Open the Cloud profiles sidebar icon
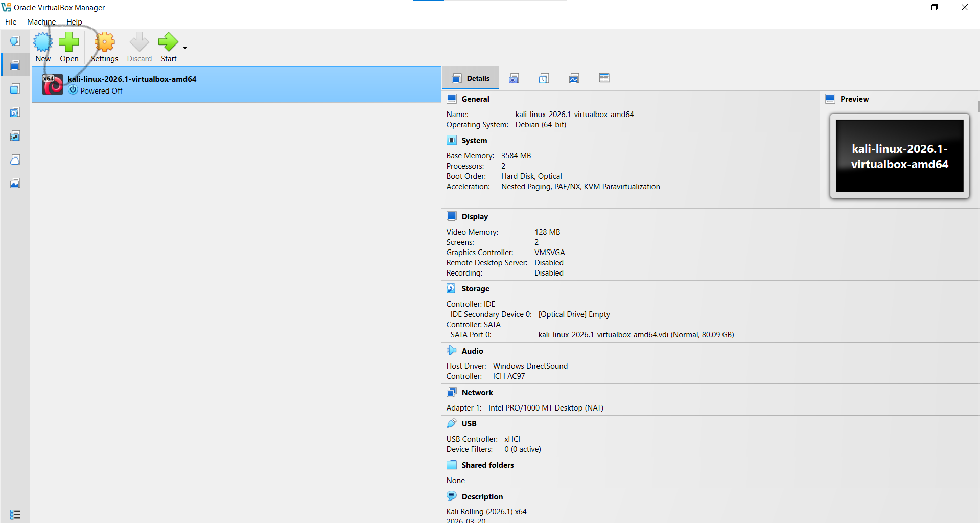This screenshot has width=980, height=523. [x=15, y=160]
